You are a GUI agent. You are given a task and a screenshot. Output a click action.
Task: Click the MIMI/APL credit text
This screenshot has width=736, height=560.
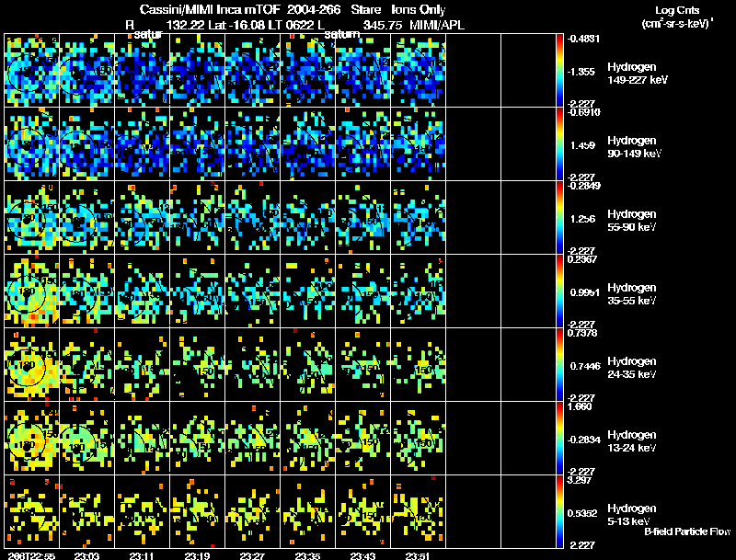437,25
